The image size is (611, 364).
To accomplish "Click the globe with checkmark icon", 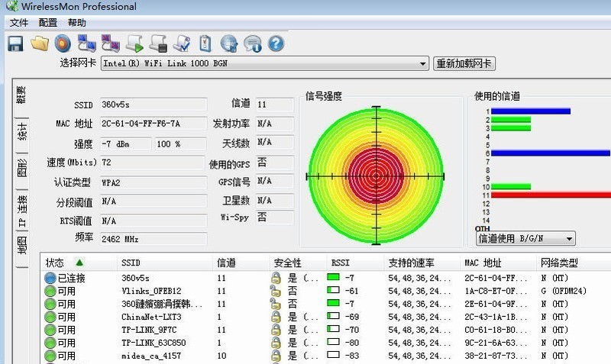I will click(229, 43).
